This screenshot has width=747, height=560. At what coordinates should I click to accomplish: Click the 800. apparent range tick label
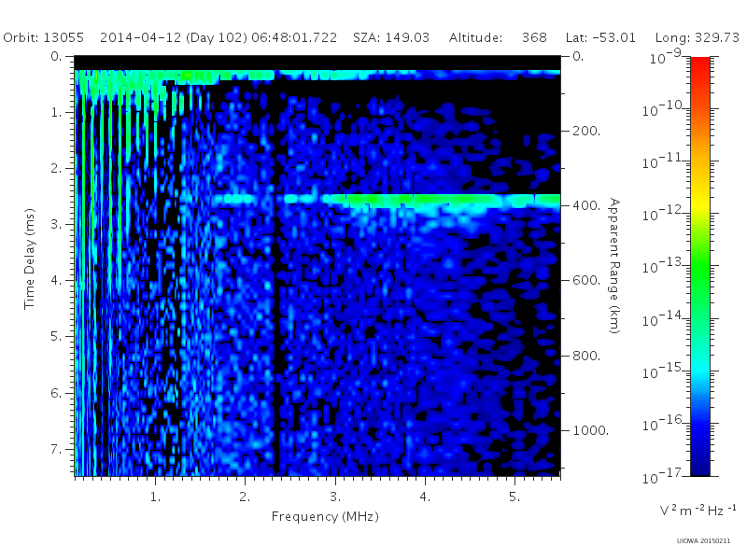tap(586, 356)
